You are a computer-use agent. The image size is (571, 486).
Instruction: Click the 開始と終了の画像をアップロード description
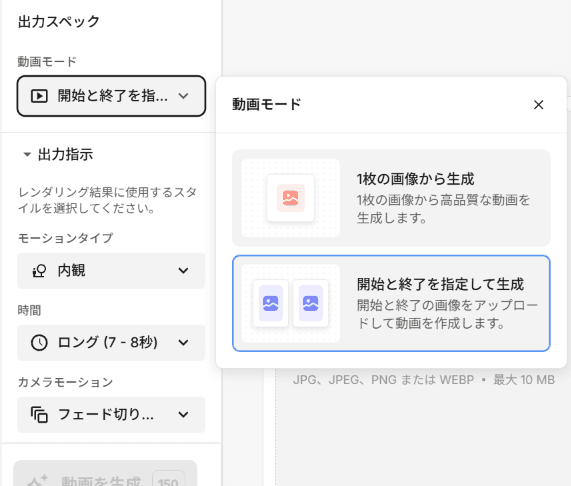coord(447,314)
